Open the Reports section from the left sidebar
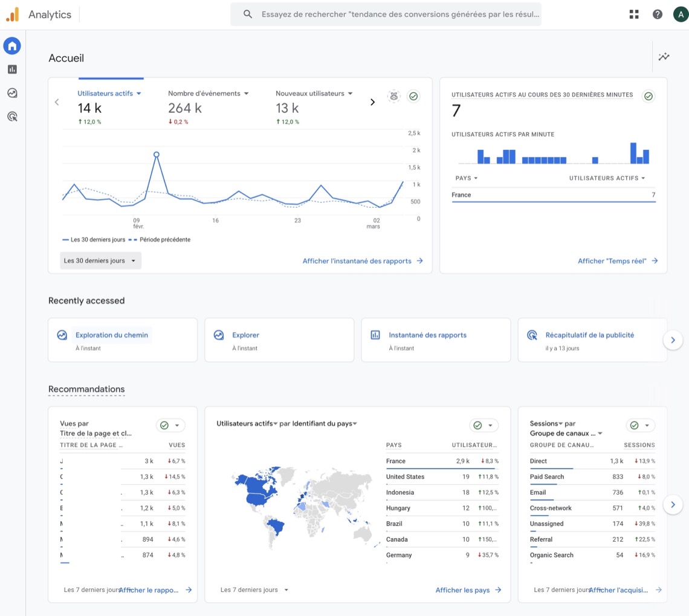 [12, 69]
